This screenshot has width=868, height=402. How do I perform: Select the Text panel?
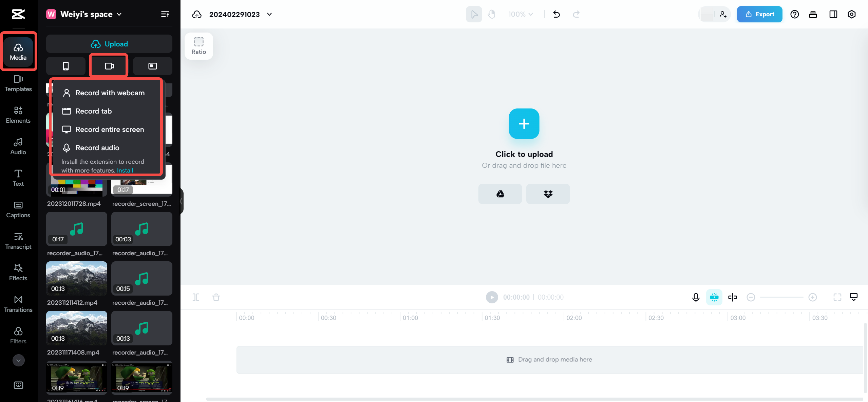pos(18,177)
